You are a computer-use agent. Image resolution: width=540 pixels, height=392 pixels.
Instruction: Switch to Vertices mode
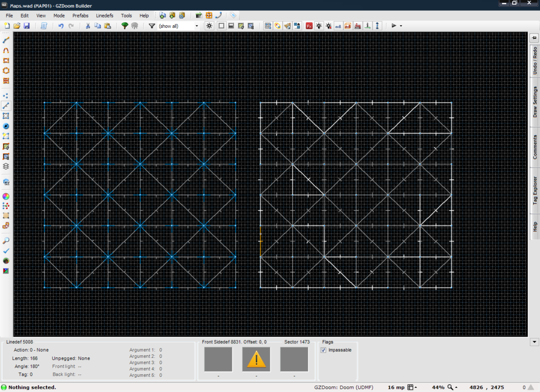click(x=6, y=96)
